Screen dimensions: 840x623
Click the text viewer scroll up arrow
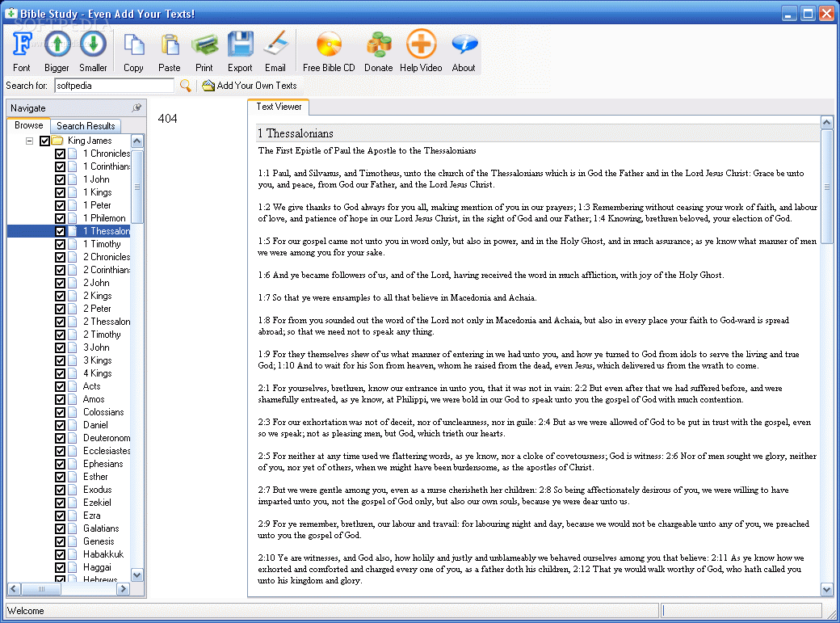tap(826, 123)
